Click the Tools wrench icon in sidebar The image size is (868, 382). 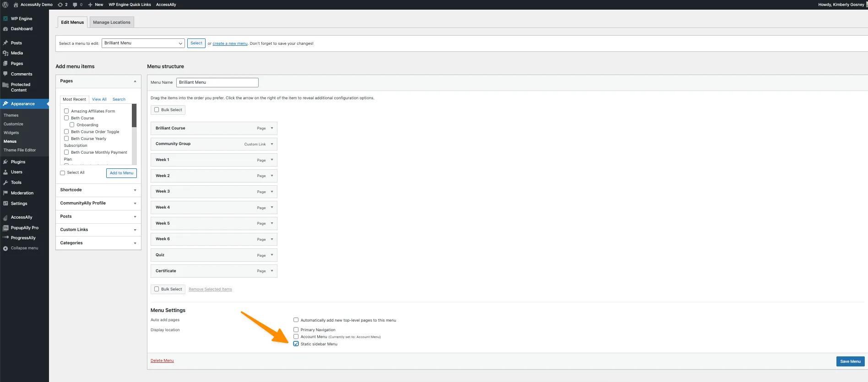[x=5, y=183]
